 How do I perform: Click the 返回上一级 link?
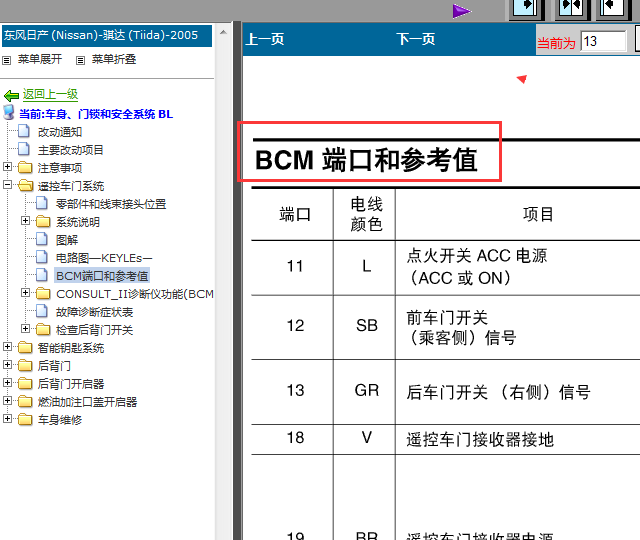(50, 94)
